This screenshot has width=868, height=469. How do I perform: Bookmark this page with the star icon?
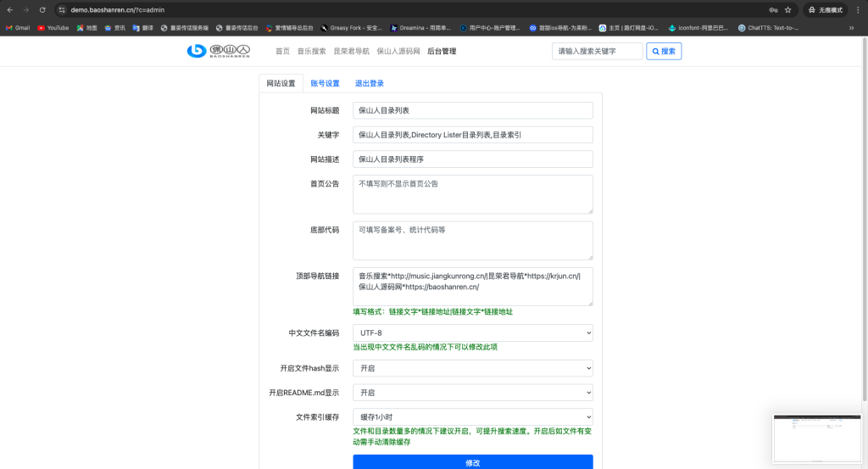pyautogui.click(x=787, y=10)
